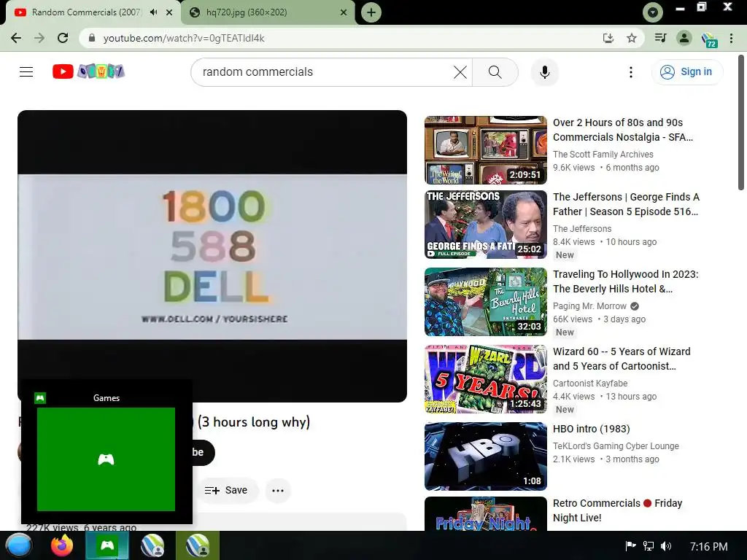
Task: Open Paging Mr. Morrow channel name
Action: [x=589, y=306]
